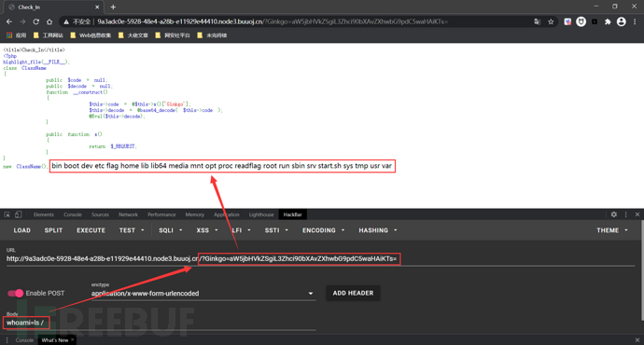Viewport: 644px width, 345px height.
Task: Switch to the Network tab
Action: click(x=128, y=214)
